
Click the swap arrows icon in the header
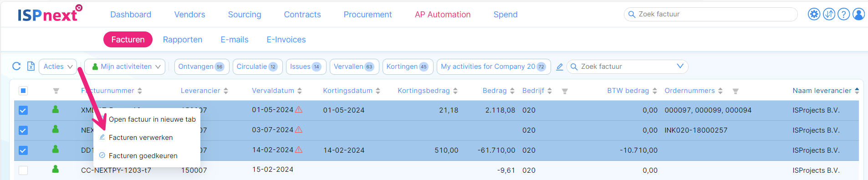pyautogui.click(x=829, y=14)
